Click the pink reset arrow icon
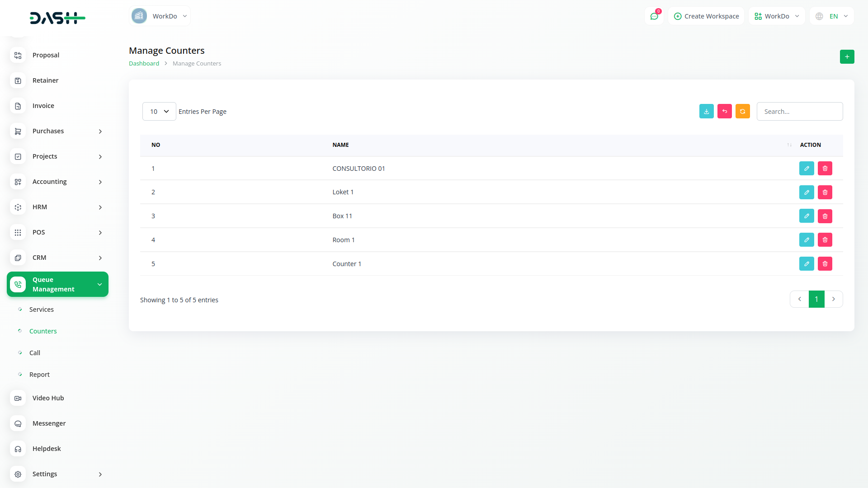This screenshot has height=488, width=868. (x=724, y=112)
